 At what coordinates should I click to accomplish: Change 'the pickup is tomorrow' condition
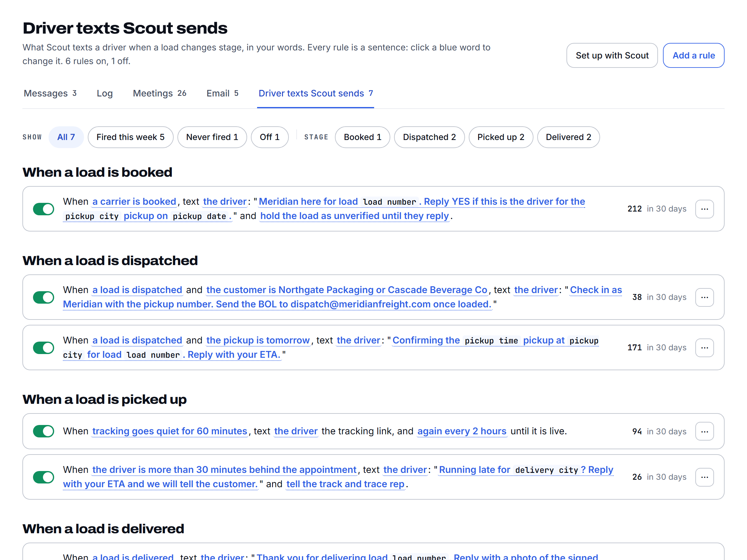click(258, 340)
